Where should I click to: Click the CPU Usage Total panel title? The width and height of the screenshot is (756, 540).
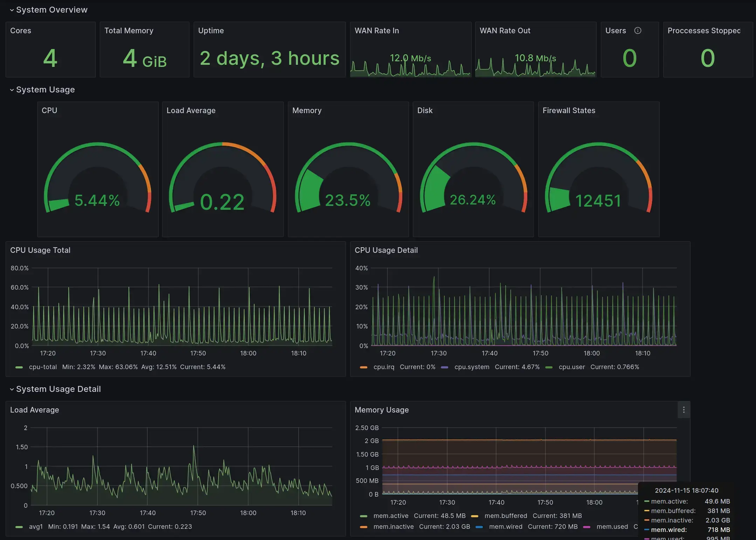pos(40,250)
